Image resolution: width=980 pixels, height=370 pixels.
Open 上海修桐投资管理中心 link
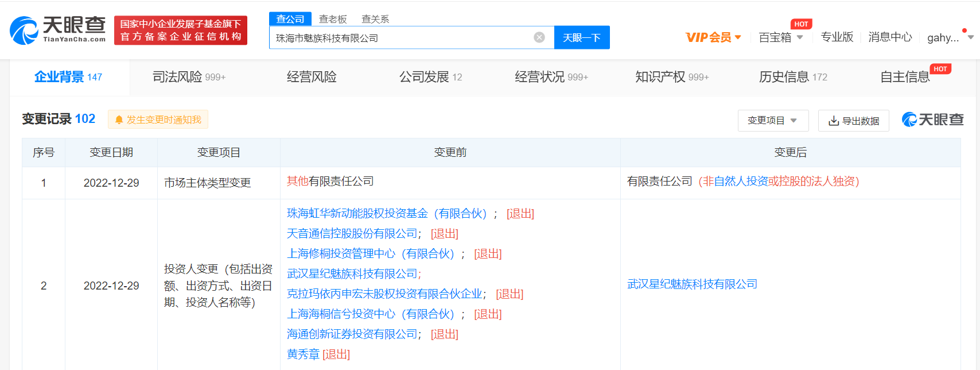click(371, 254)
